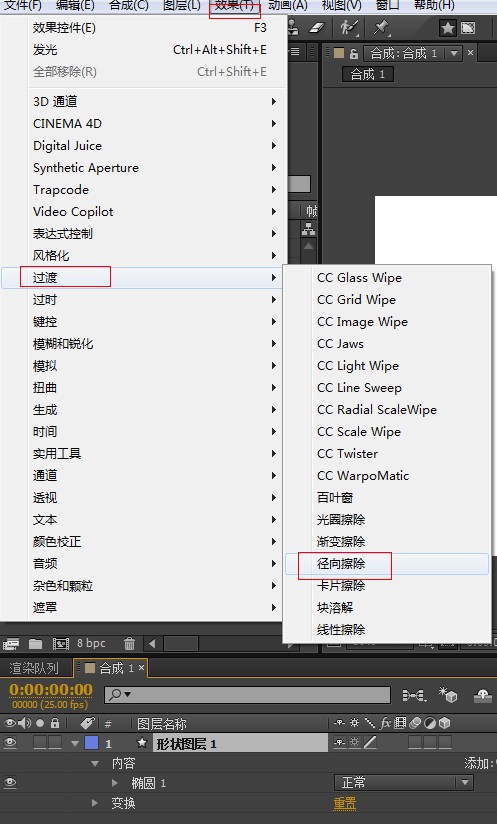Open the 正常 blend mode dropdown
Image resolution: width=497 pixels, height=824 pixels.
click(403, 782)
